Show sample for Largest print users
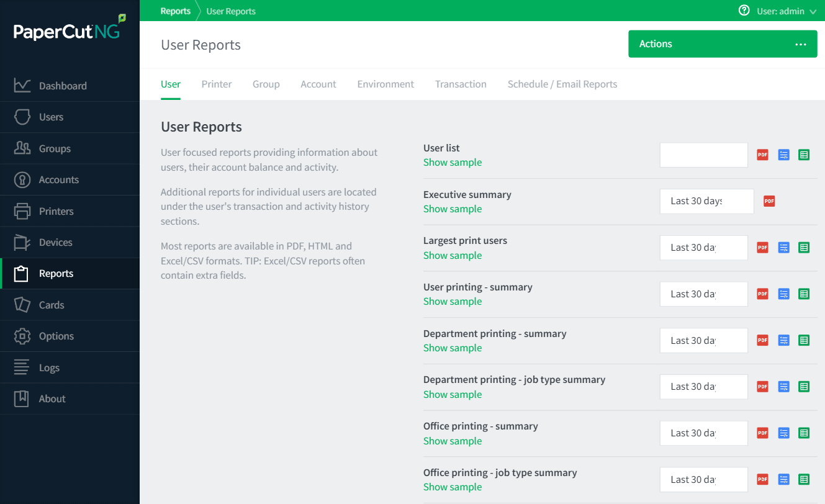 (x=453, y=256)
